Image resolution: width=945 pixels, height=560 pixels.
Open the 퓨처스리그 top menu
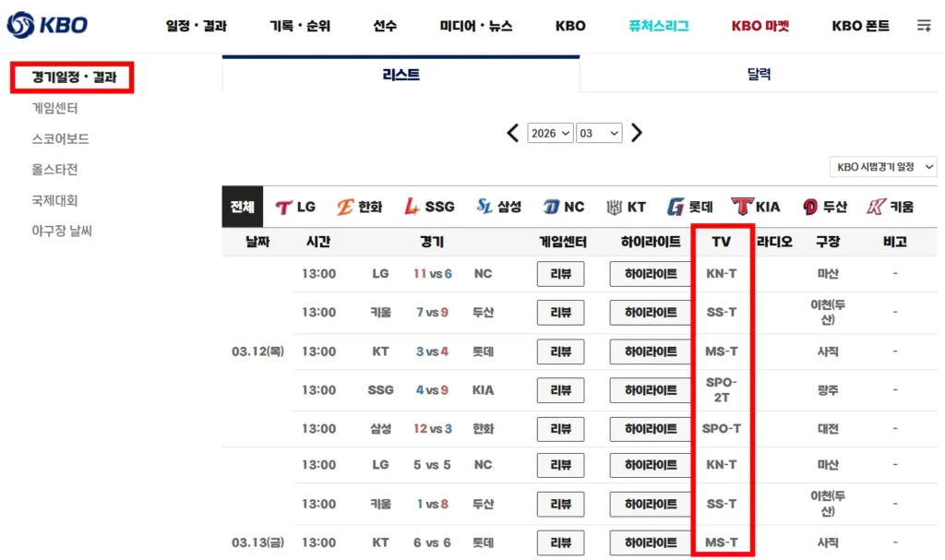click(659, 26)
